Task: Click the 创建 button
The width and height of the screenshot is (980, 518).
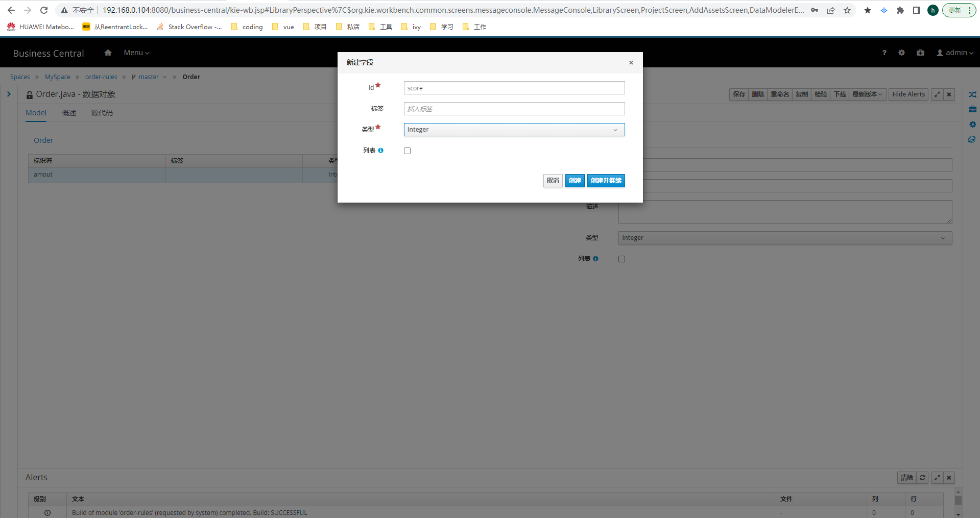Action: pos(575,181)
